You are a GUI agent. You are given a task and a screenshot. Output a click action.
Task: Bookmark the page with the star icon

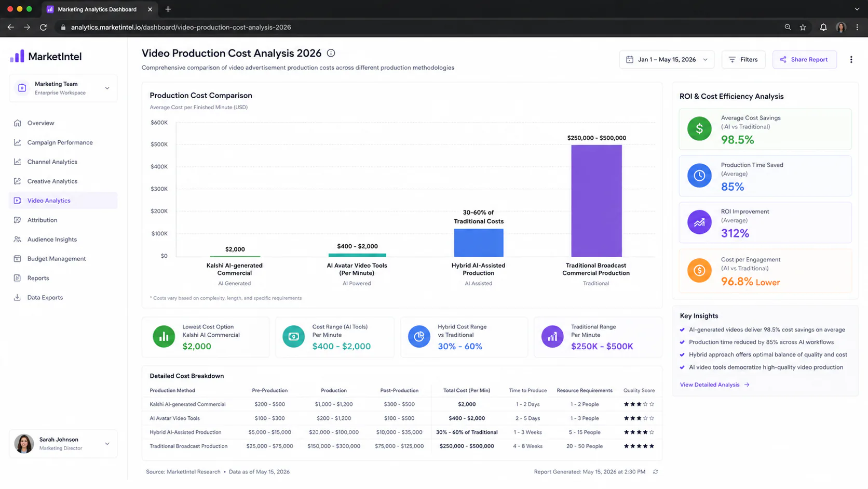click(x=803, y=28)
